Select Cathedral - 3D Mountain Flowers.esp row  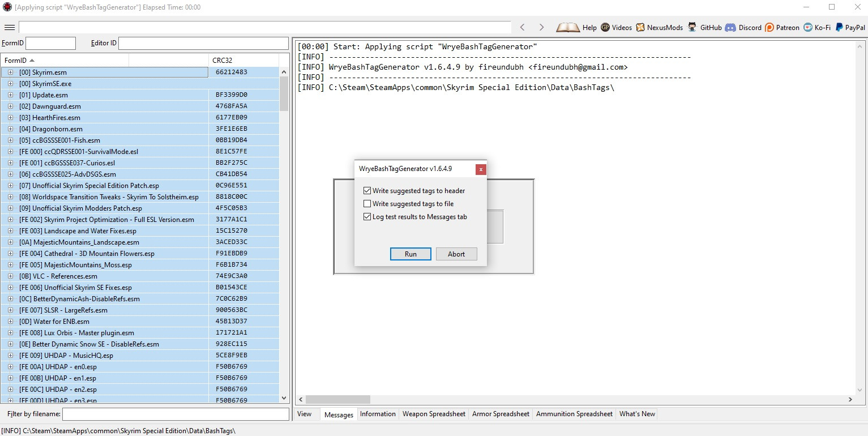tap(140, 254)
